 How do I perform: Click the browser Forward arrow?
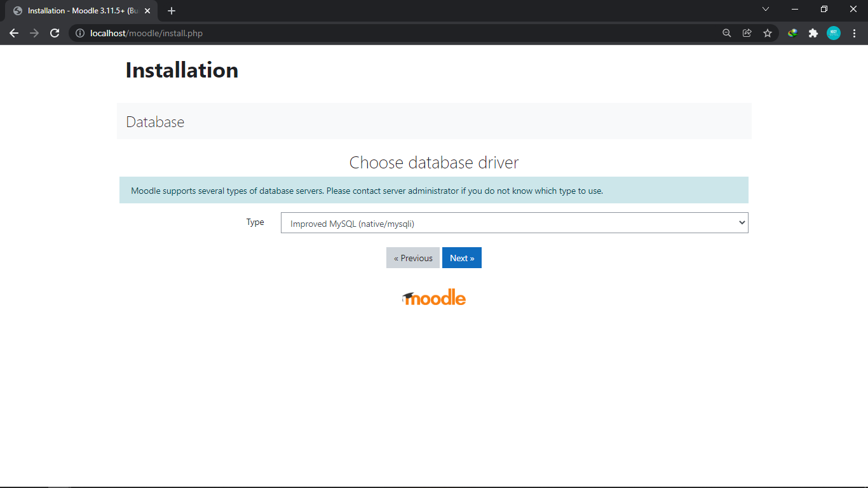coord(34,33)
